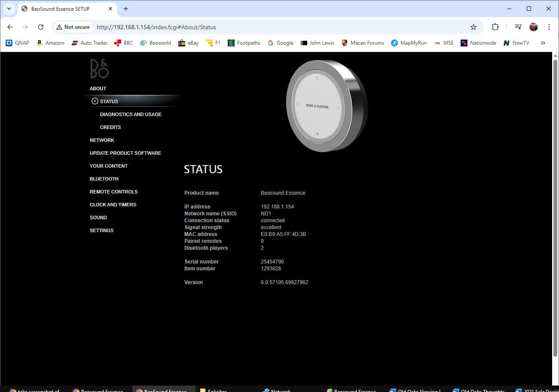
Task: Click the product name value Beosound Essence
Action: coord(283,193)
